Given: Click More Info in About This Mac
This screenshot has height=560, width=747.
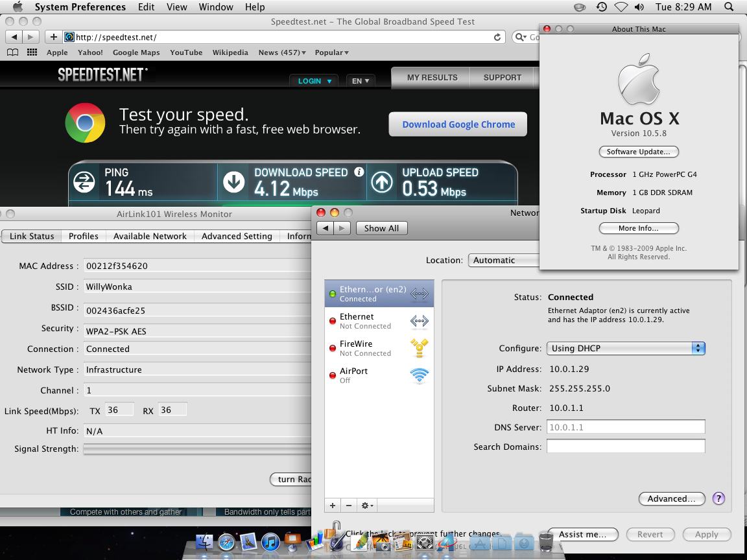Looking at the screenshot, I should coord(638,228).
